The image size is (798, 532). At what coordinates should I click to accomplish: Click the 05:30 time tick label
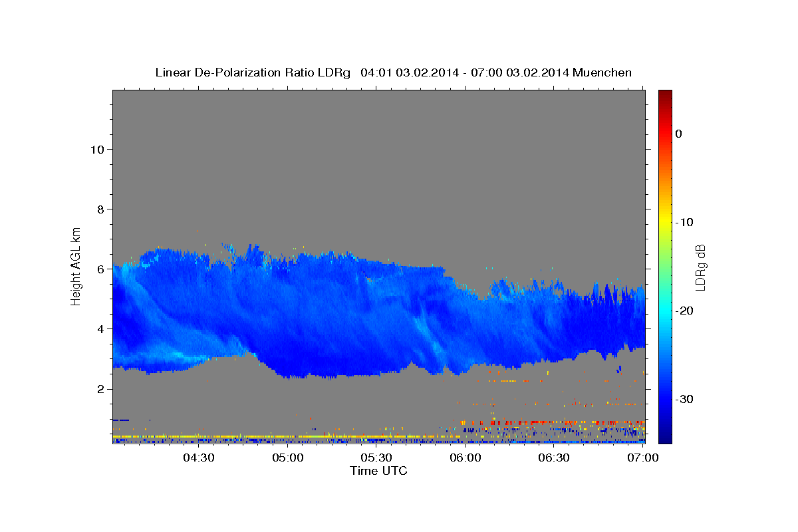(377, 458)
